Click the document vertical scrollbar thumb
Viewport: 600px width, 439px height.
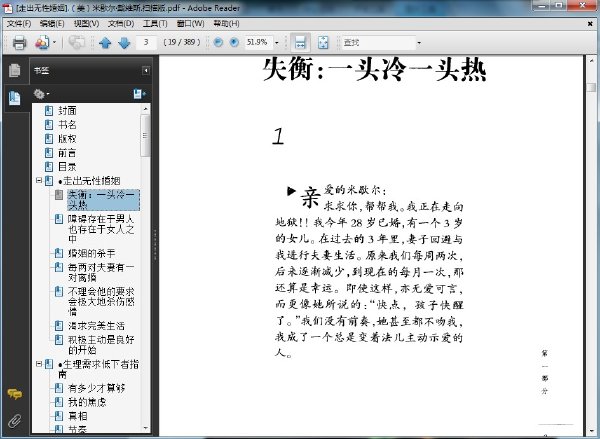(x=592, y=86)
